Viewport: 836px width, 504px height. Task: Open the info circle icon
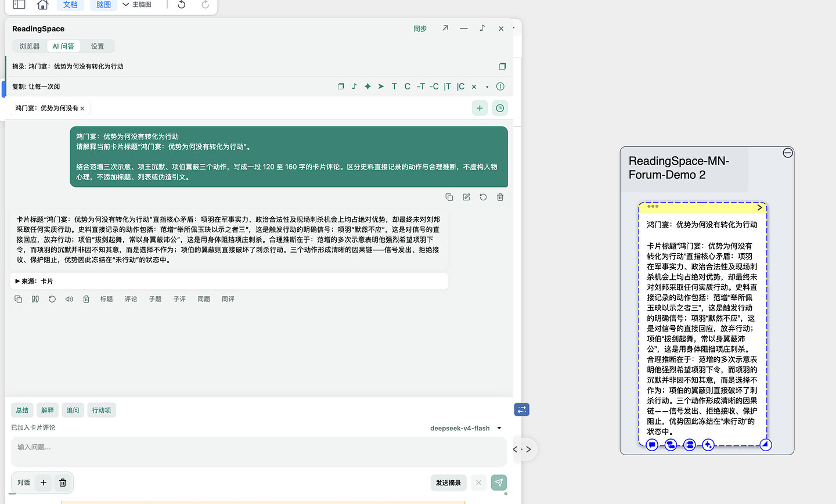[500, 87]
